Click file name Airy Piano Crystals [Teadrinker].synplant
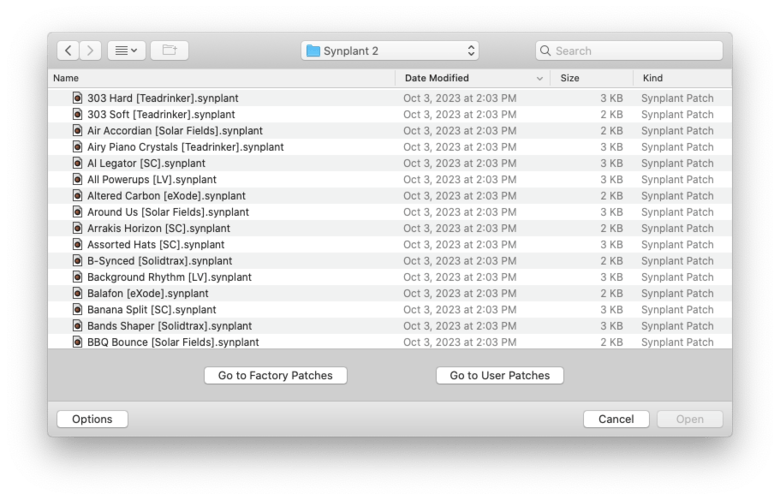780x500 pixels. pyautogui.click(x=186, y=147)
